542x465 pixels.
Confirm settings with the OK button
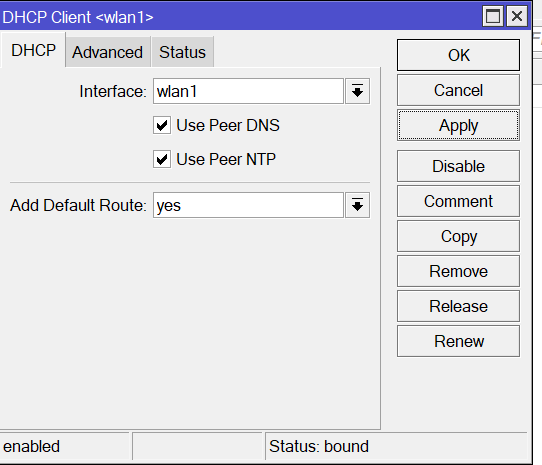[x=458, y=55]
